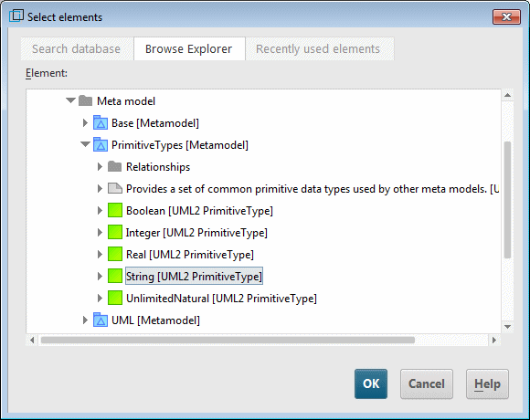530x420 pixels.
Task: Select 'String [UML2 PrimitiveType]'
Action: click(194, 276)
